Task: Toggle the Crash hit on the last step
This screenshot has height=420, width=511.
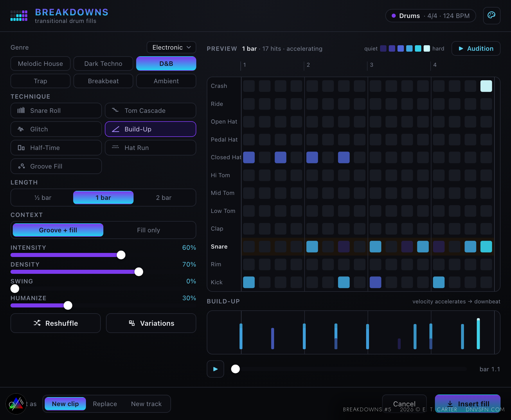Action: pyautogui.click(x=486, y=86)
